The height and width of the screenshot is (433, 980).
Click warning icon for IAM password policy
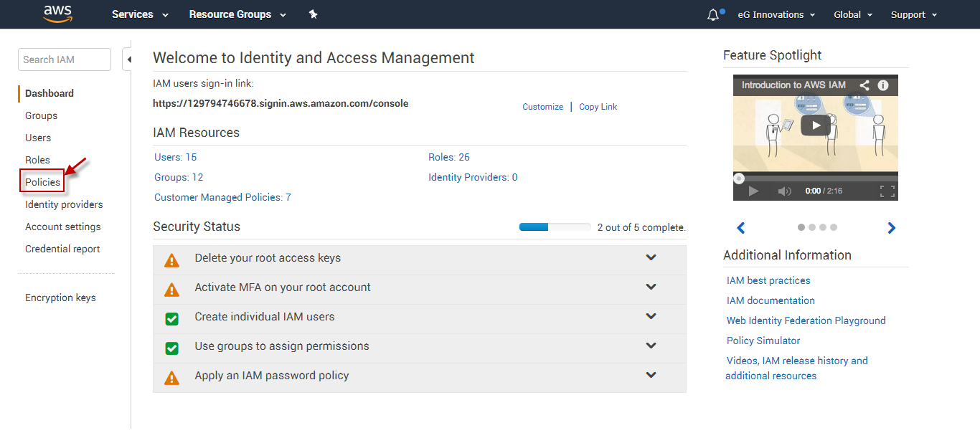(x=171, y=378)
